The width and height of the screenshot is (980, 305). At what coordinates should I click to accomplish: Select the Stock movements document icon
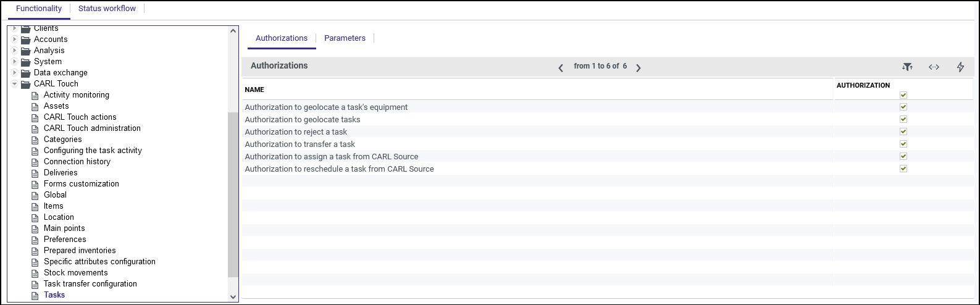pos(35,273)
